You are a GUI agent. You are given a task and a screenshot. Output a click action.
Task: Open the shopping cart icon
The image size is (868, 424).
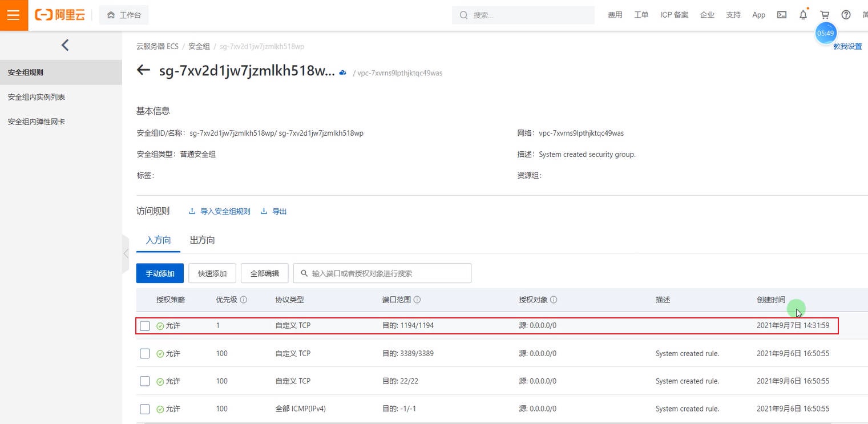(x=825, y=15)
